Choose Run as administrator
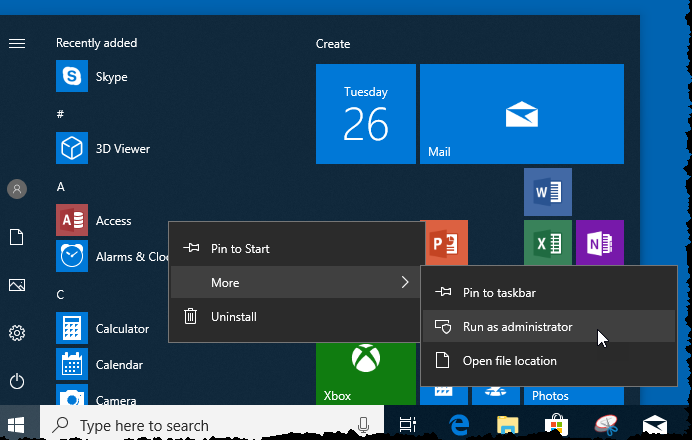 [x=549, y=327]
